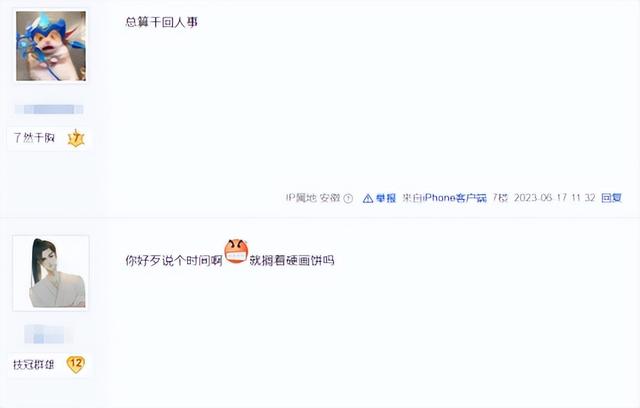The width and height of the screenshot is (640, 408).
Task: Select the text 你好歹说个时间啊
Action: point(173,260)
